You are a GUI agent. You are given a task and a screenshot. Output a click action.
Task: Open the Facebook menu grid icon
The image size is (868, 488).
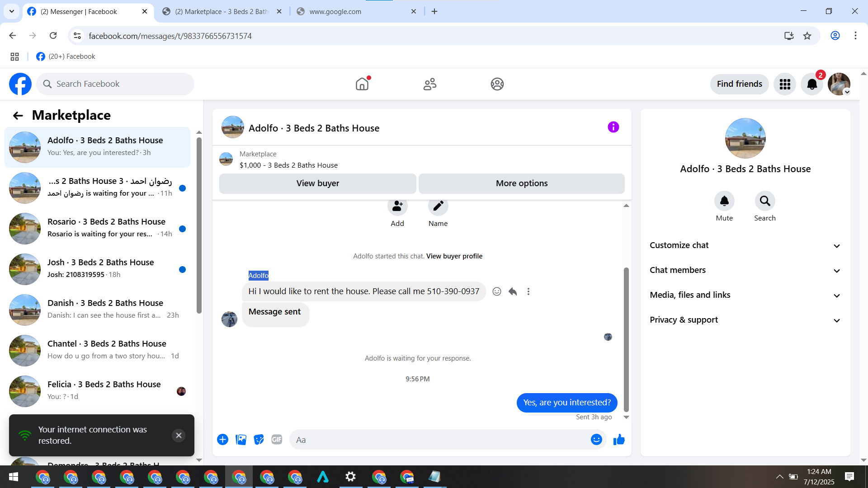coord(785,84)
